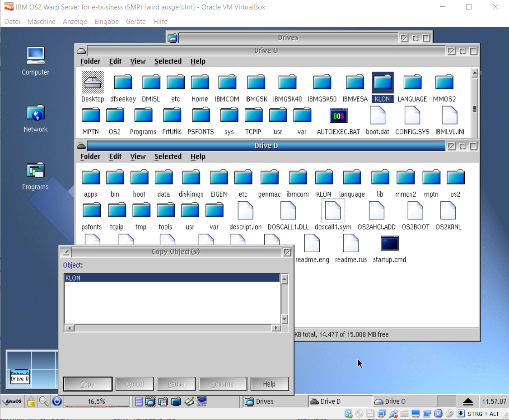Viewport: 509px width, 420px height.
Task: Click the VirtualBox shared folders status icon
Action: pos(404,414)
